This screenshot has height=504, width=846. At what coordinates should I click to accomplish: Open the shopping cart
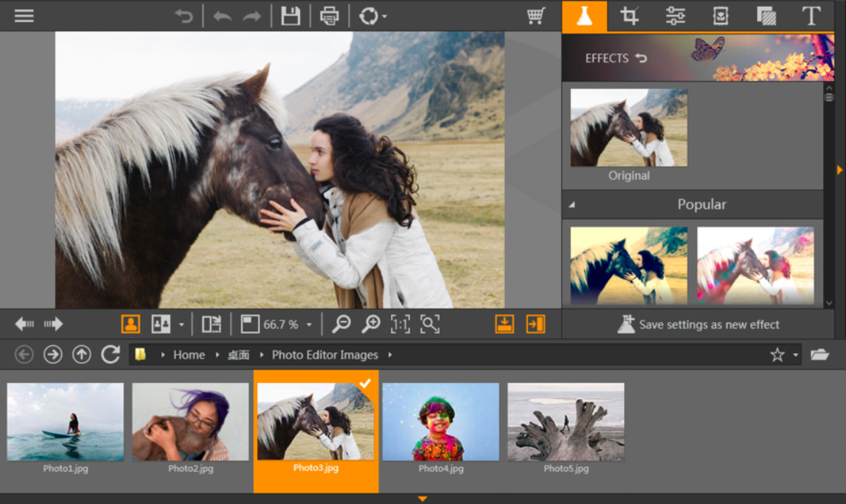(536, 16)
